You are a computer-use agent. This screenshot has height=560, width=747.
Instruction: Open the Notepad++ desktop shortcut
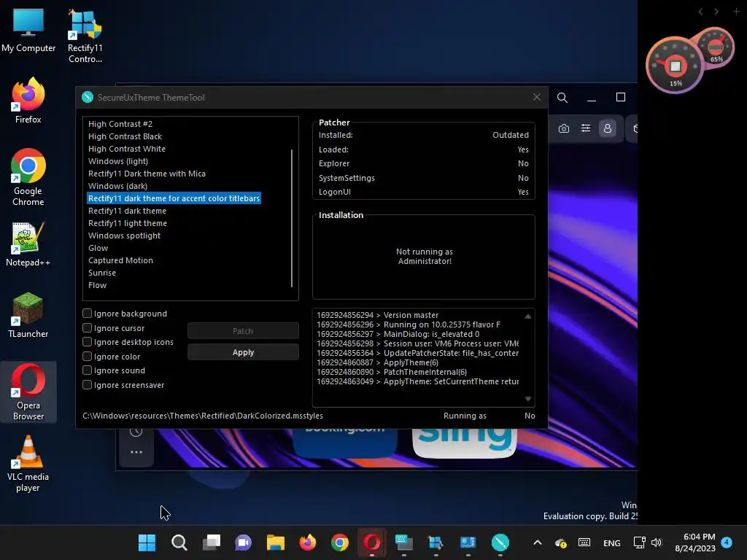pos(28,244)
